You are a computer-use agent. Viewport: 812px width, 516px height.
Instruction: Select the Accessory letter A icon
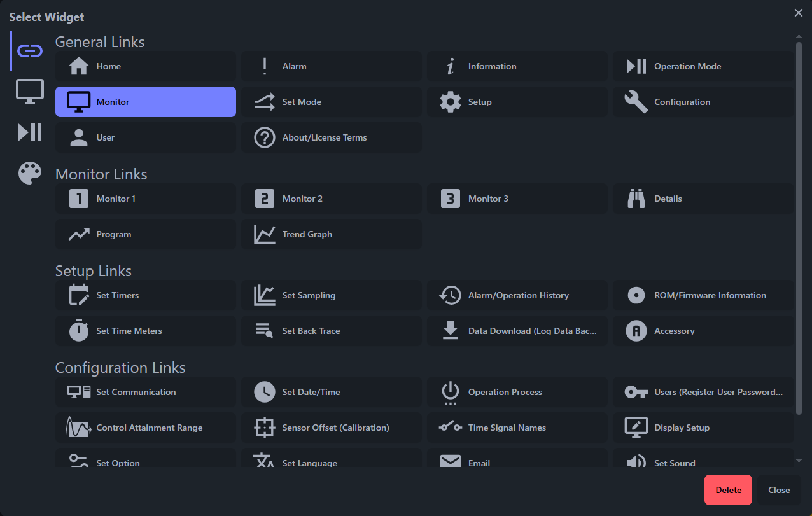(x=636, y=331)
